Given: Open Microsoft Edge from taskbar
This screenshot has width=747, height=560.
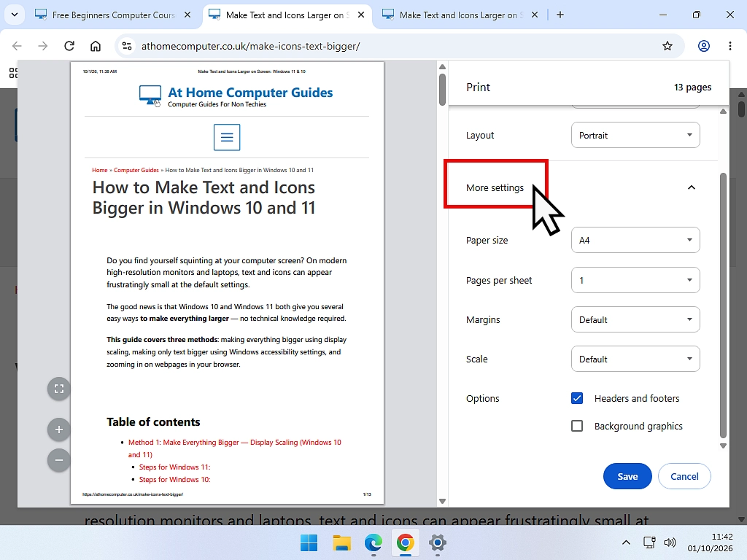Looking at the screenshot, I should 373,542.
